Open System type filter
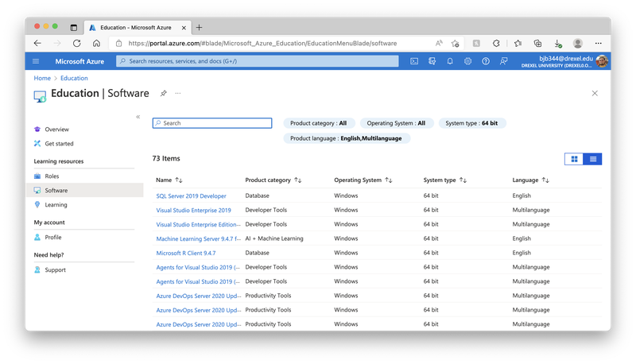This screenshot has width=636, height=364. coord(471,123)
